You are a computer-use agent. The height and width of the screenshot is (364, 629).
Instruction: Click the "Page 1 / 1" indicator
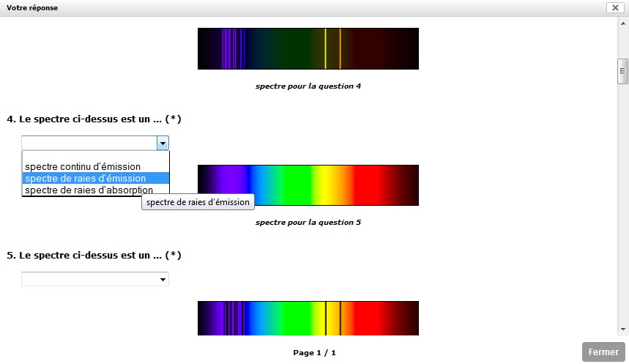click(x=314, y=352)
